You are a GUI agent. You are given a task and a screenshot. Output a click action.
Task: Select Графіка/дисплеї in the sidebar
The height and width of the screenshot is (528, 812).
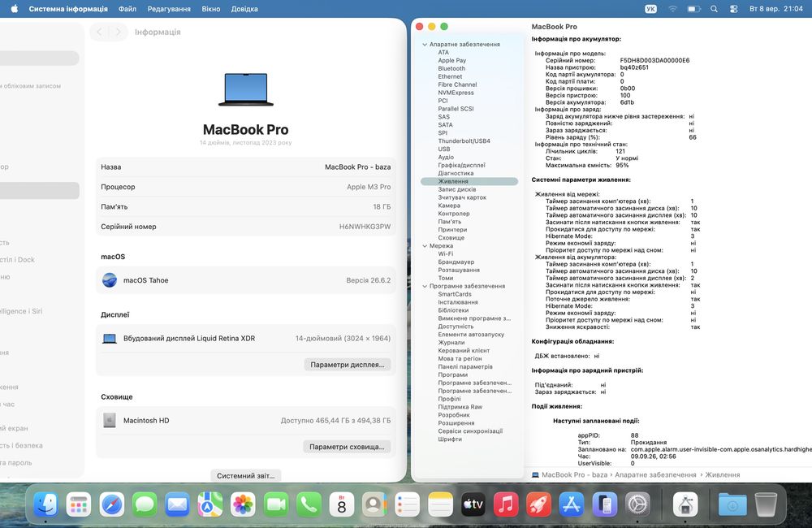click(462, 165)
